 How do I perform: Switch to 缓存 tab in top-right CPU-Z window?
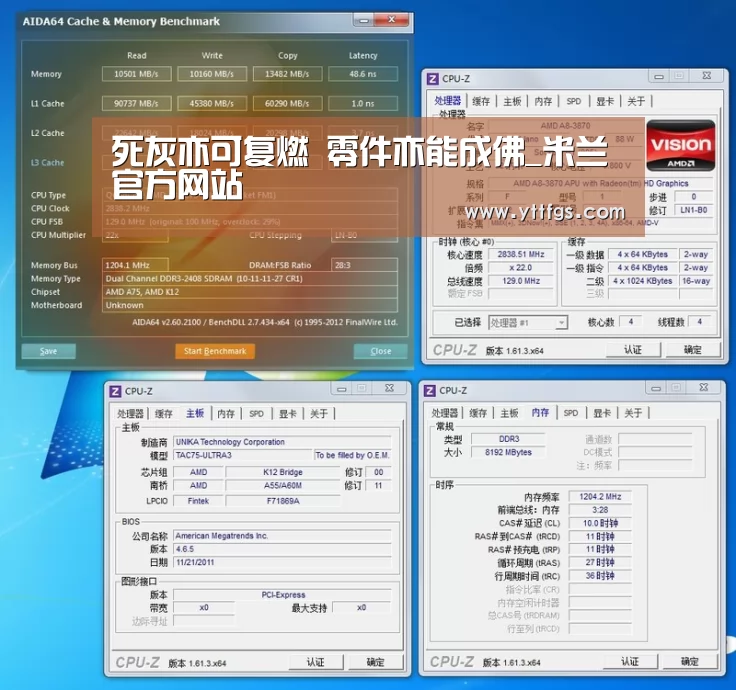click(481, 101)
